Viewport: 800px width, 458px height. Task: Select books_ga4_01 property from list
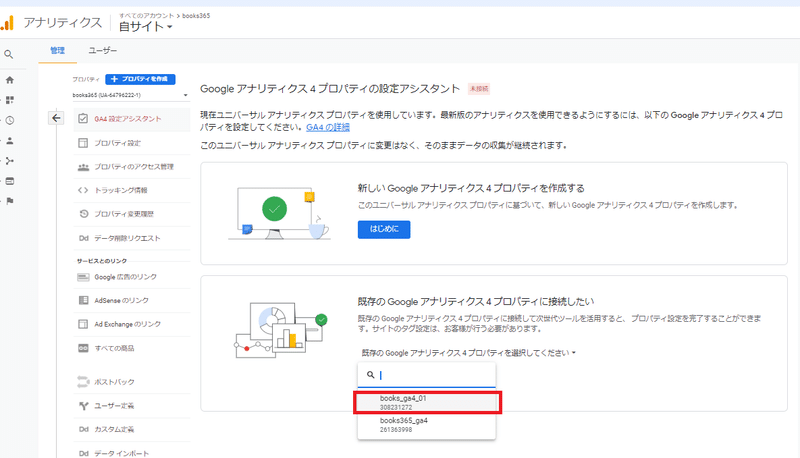coord(428,402)
